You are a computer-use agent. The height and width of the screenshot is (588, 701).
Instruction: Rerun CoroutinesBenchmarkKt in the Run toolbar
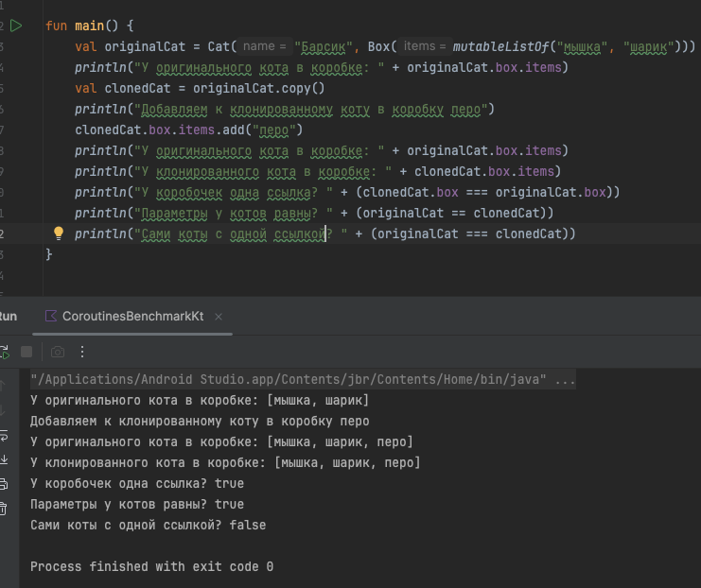click(5, 352)
